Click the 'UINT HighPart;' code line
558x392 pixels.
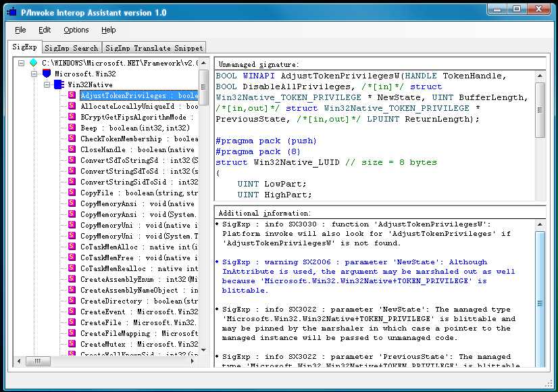274,195
